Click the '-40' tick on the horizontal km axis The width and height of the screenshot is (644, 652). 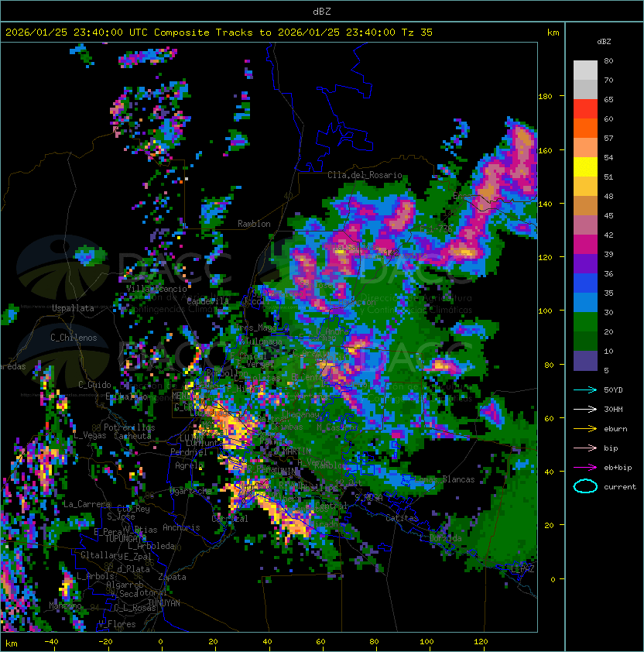[x=51, y=642]
